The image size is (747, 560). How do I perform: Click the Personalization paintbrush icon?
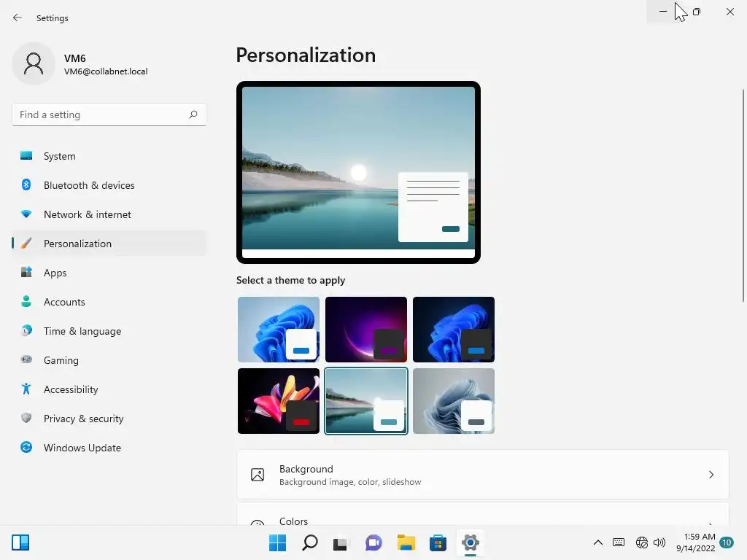click(26, 244)
